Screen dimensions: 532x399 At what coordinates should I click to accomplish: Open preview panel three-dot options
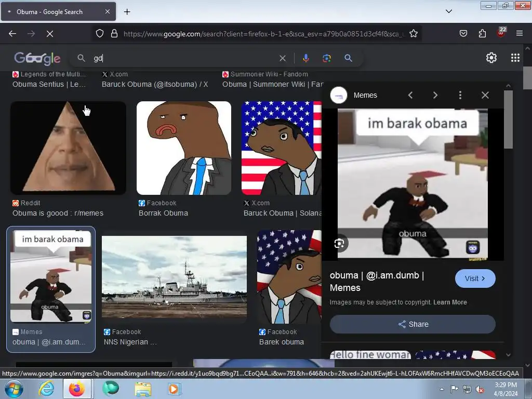pyautogui.click(x=460, y=96)
